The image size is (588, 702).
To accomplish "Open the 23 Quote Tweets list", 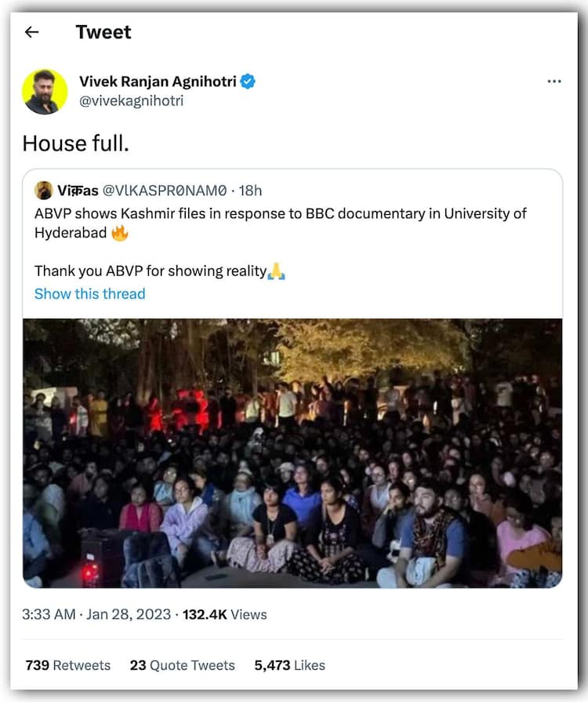I will (182, 665).
